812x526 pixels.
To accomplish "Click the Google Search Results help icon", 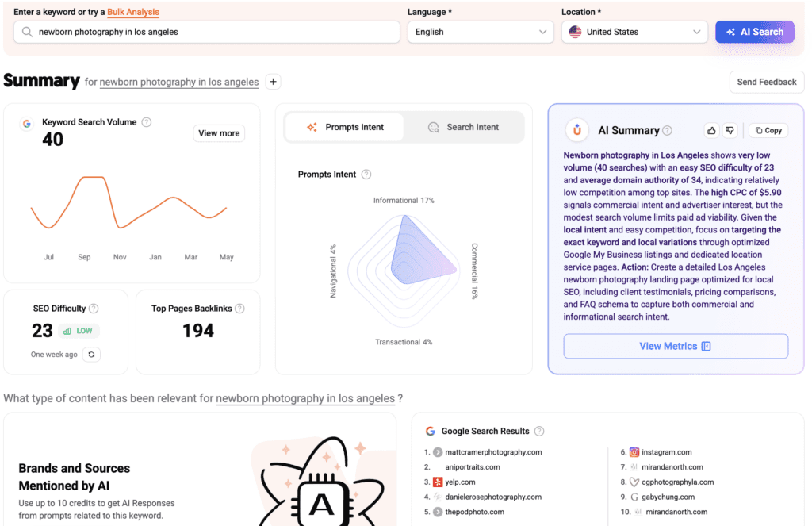I will point(539,431).
